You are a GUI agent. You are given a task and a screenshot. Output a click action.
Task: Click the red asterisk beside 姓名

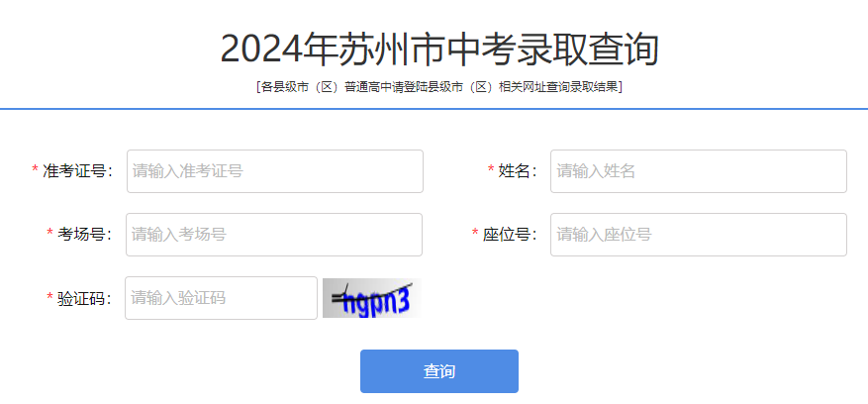point(491,169)
